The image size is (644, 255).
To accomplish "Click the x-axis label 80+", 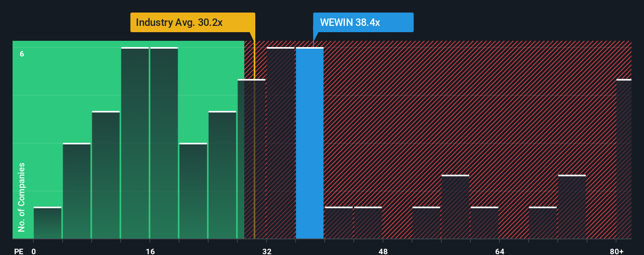I will (x=617, y=251).
